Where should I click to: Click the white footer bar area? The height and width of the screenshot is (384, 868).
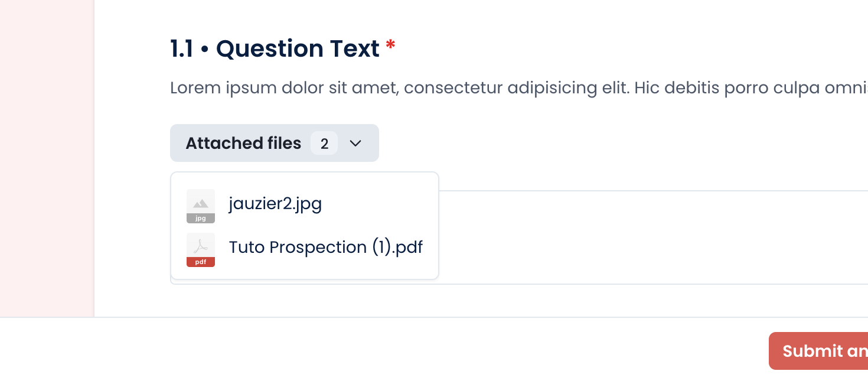[x=384, y=351]
